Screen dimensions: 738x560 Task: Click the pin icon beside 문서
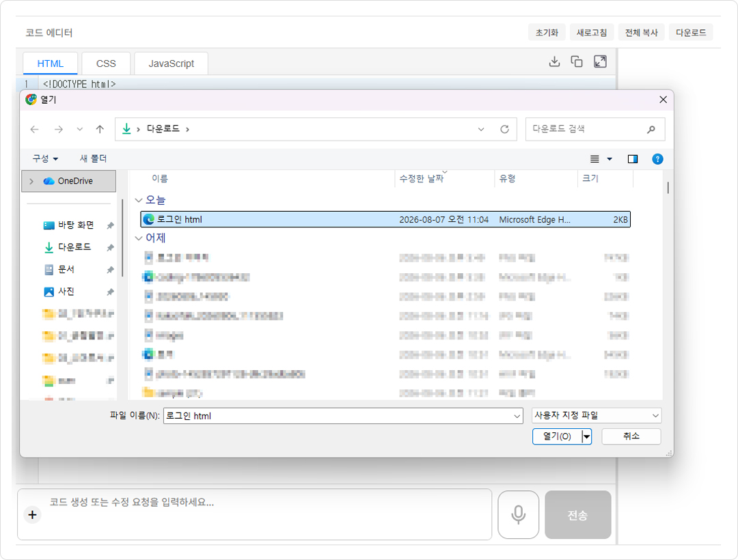click(x=110, y=270)
